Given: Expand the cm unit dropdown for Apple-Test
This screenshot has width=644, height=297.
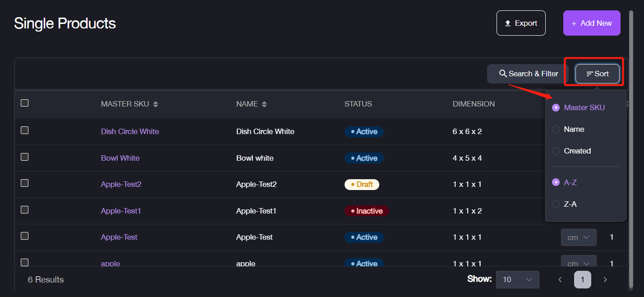Looking at the screenshot, I should pyautogui.click(x=579, y=237).
